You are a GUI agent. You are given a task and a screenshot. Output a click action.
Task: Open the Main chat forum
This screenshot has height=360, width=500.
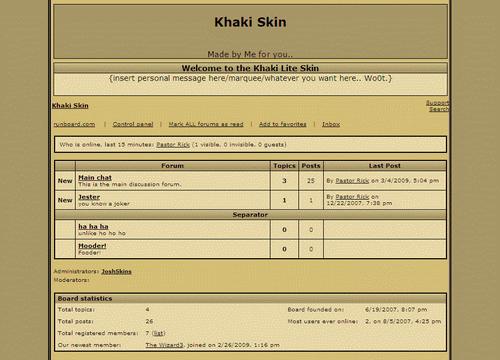click(95, 178)
